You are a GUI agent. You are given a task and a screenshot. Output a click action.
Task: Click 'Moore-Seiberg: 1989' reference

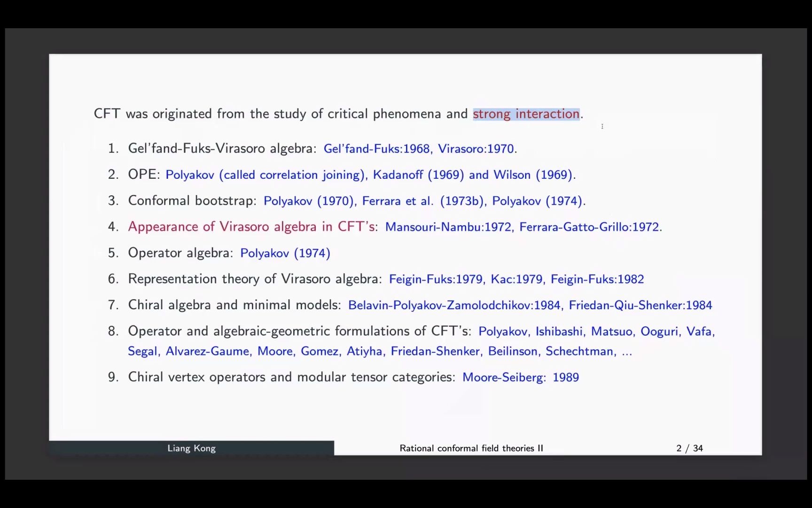tap(521, 377)
